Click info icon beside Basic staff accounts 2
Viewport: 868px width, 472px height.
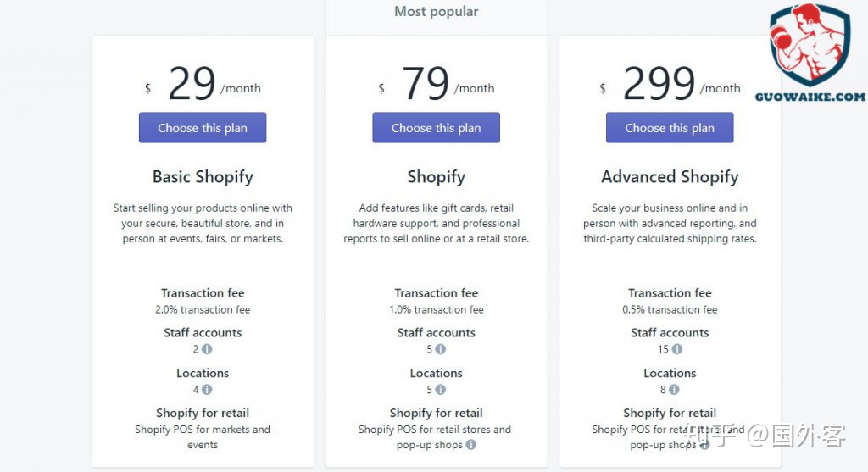[207, 349]
